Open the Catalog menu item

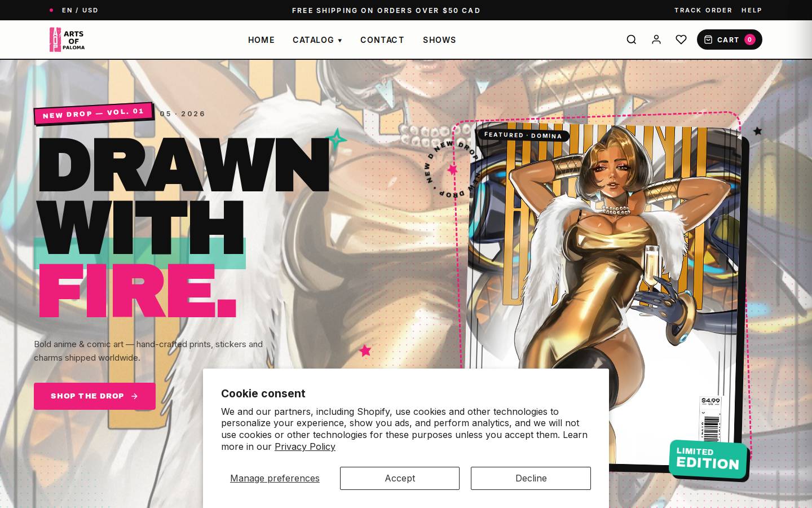[314, 40]
